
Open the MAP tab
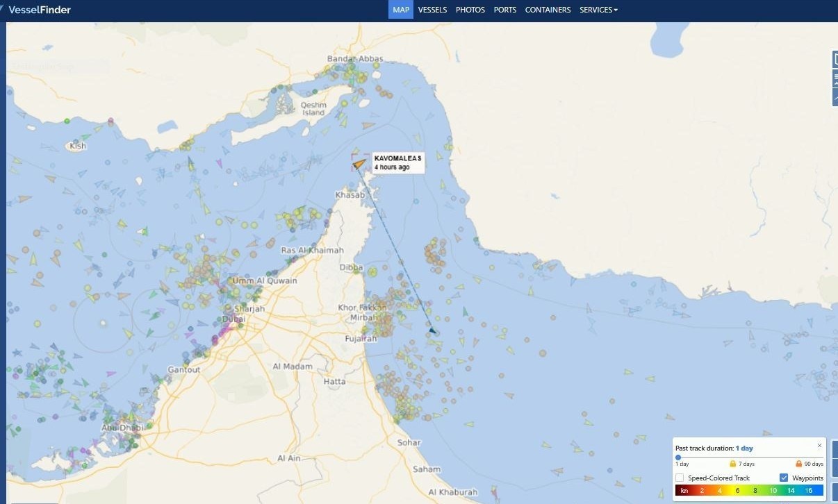(x=401, y=10)
